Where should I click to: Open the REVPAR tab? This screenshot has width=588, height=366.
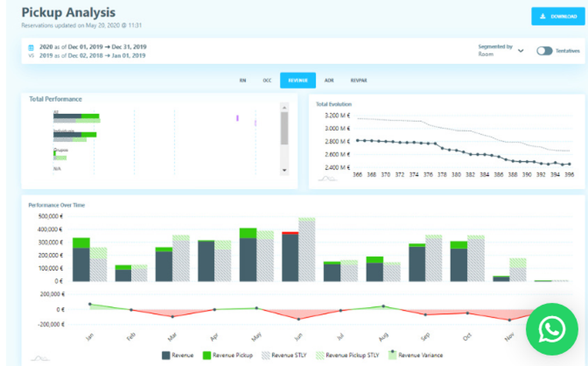(x=359, y=81)
